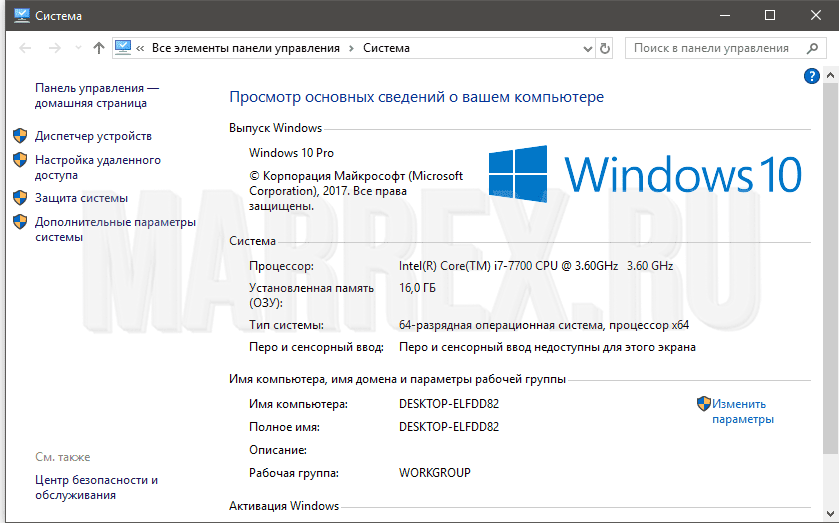
Task: Click the 16,0 ГБ memory value
Action: (x=417, y=288)
